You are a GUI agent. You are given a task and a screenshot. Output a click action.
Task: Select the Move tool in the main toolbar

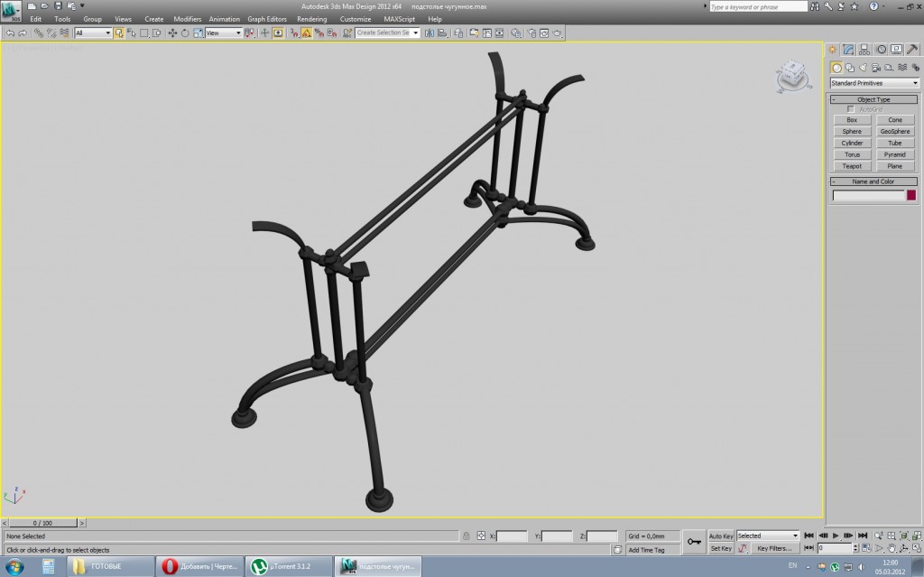[x=172, y=33]
